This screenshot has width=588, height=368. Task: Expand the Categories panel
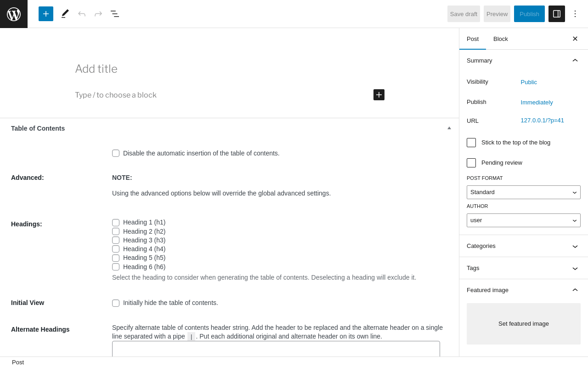click(x=524, y=246)
